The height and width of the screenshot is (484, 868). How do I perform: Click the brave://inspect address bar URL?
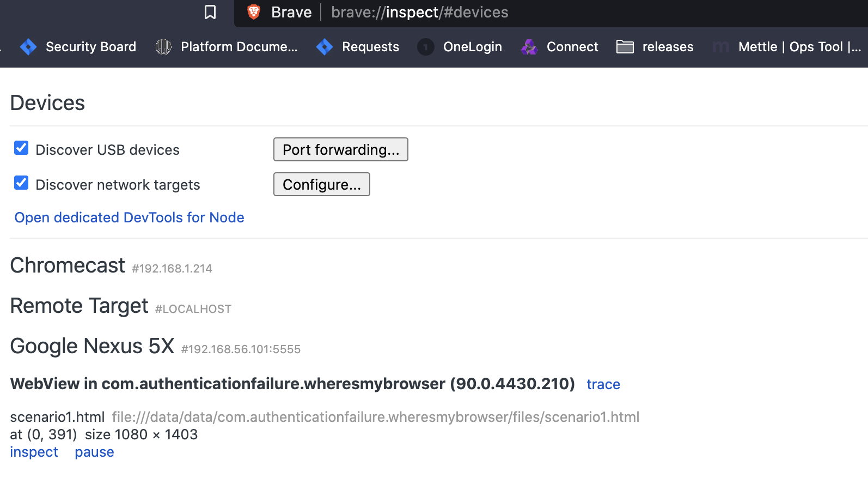click(419, 13)
